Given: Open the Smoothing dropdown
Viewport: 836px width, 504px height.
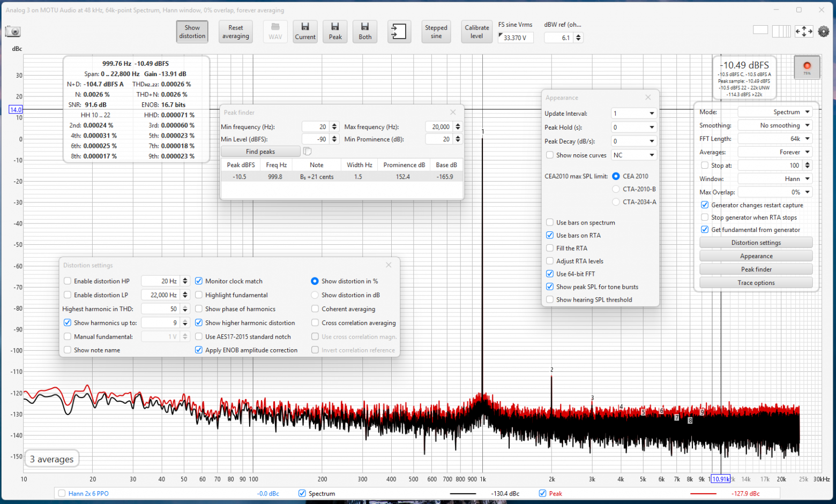Looking at the screenshot, I should (x=775, y=125).
